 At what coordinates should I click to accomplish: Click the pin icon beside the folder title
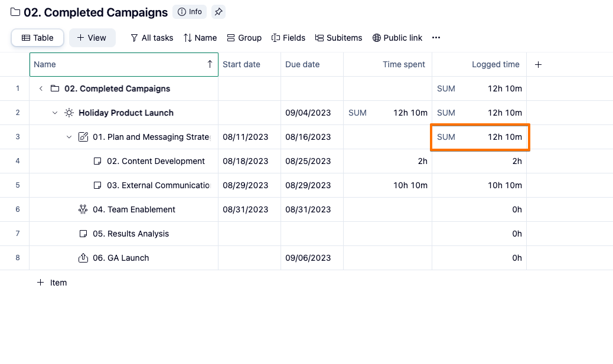[219, 12]
